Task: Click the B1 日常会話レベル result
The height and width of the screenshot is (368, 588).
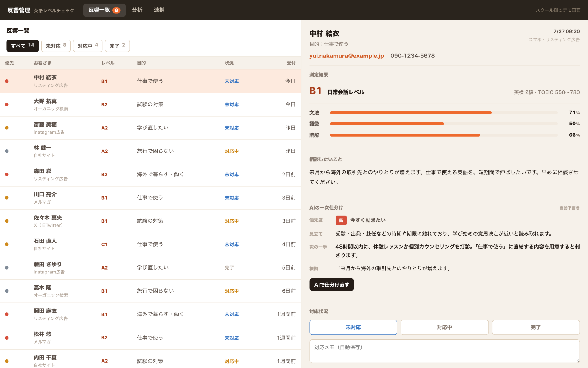Action: coord(336,91)
